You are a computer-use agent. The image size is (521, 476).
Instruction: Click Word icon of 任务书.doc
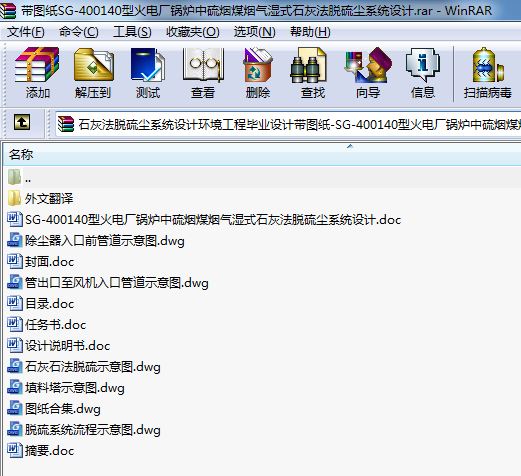click(15, 324)
